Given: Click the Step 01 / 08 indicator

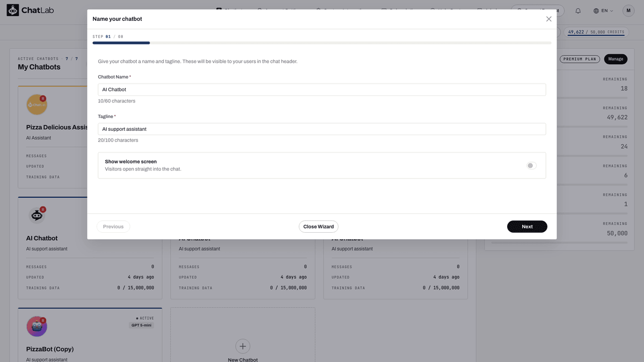Looking at the screenshot, I should click(108, 36).
